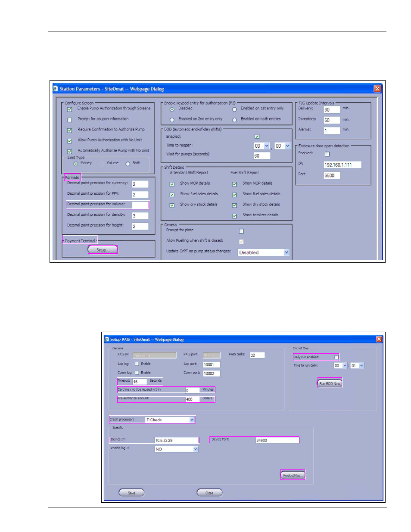Click the Station Parameters dialog title icon
The width and height of the screenshot is (411, 532).
(55, 89)
